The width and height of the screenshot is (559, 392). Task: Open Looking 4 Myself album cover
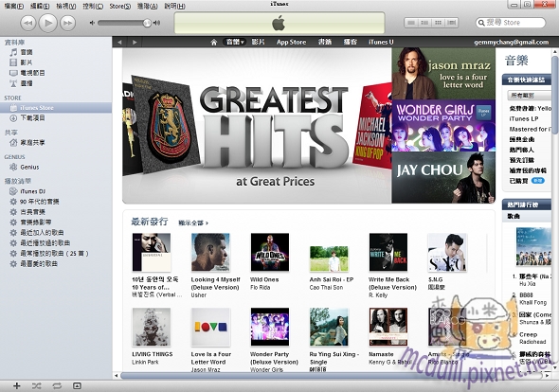pos(210,252)
